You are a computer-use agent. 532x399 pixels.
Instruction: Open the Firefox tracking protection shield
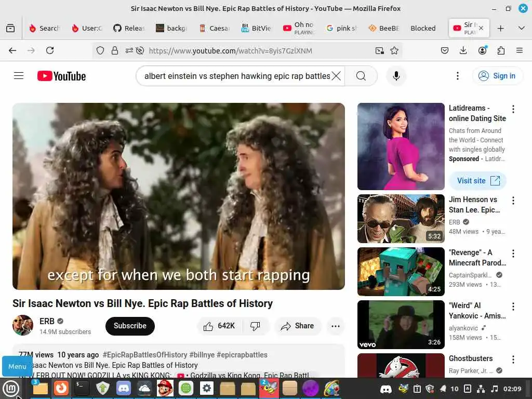coord(100,50)
